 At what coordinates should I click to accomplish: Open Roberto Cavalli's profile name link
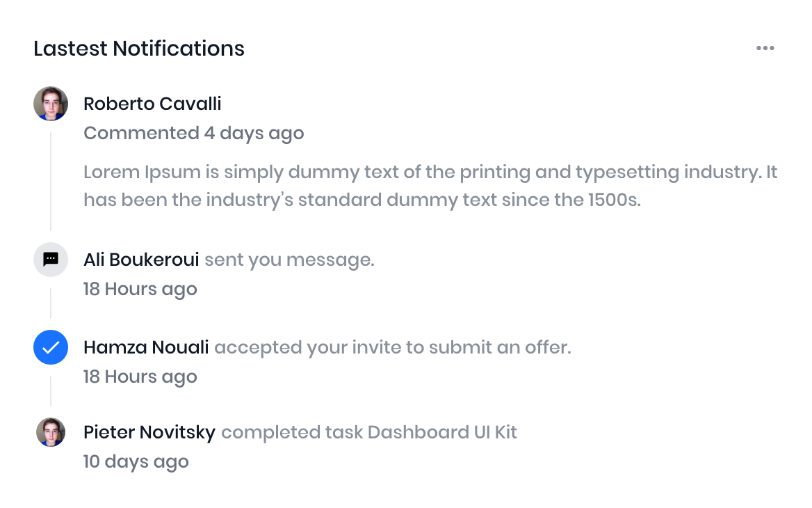tap(152, 104)
